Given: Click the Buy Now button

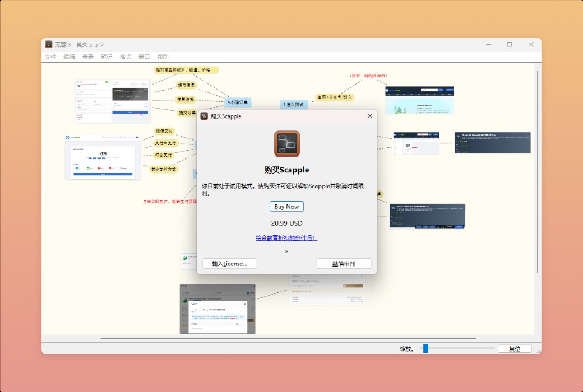Looking at the screenshot, I should [x=286, y=206].
